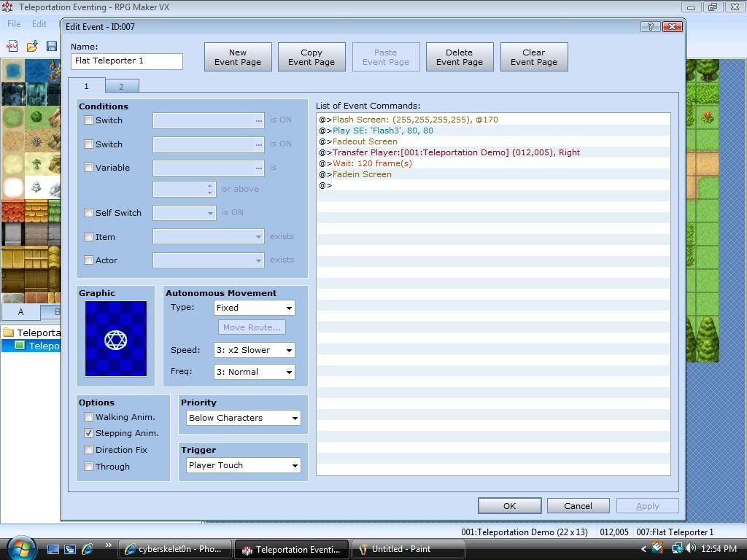Open the Trigger dropdown showing Player Touch

click(243, 465)
